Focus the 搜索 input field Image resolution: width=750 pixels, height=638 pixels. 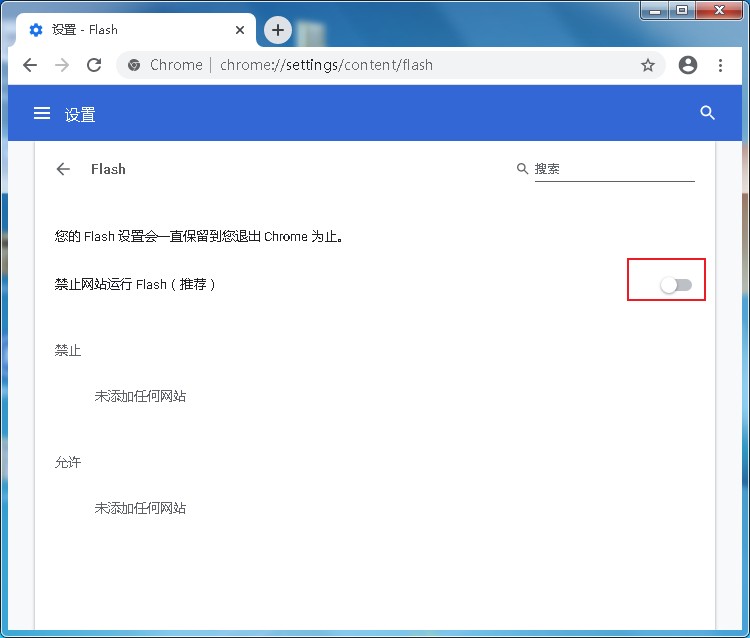(614, 169)
